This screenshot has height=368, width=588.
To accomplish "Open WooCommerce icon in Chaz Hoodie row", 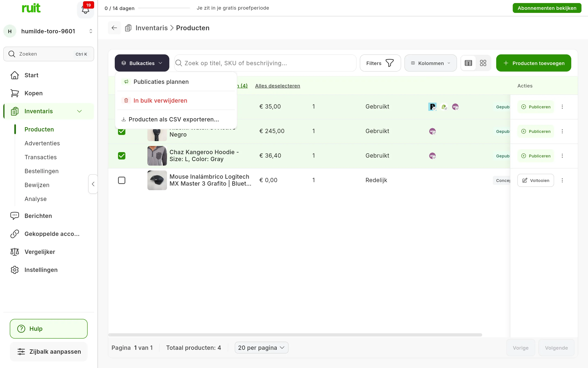I will point(432,156).
